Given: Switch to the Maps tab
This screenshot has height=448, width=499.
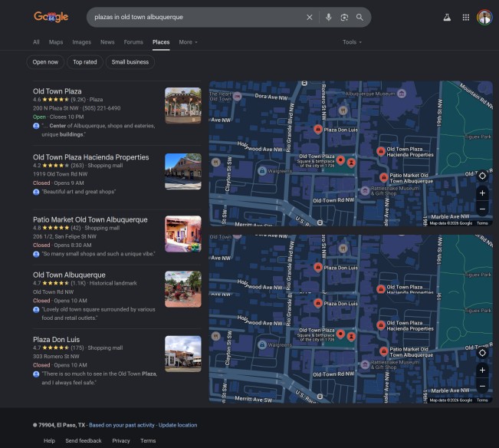Looking at the screenshot, I should (x=56, y=42).
